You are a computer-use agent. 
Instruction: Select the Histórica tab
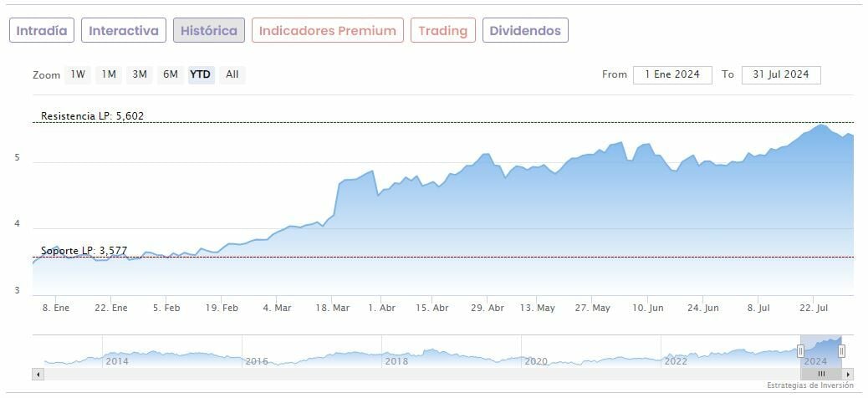click(x=209, y=31)
